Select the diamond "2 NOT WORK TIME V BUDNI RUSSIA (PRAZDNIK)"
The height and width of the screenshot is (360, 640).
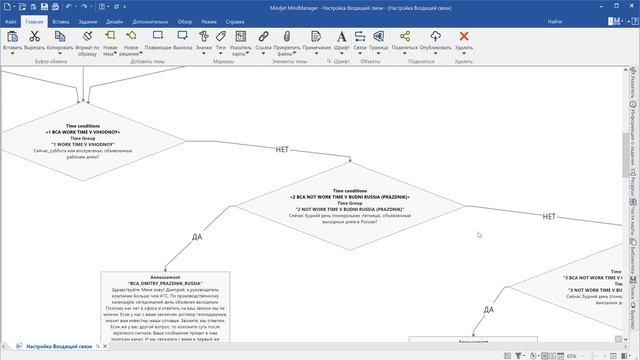pyautogui.click(x=350, y=206)
